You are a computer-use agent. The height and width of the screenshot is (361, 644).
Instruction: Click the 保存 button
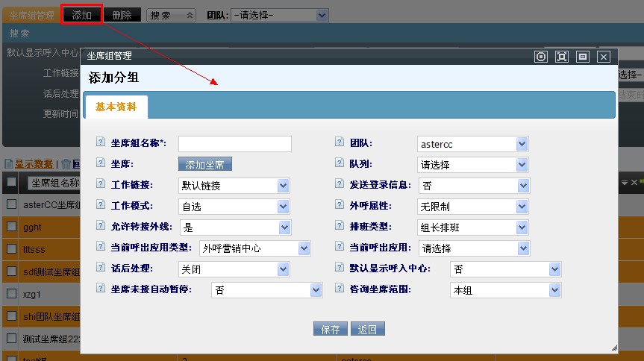(330, 329)
